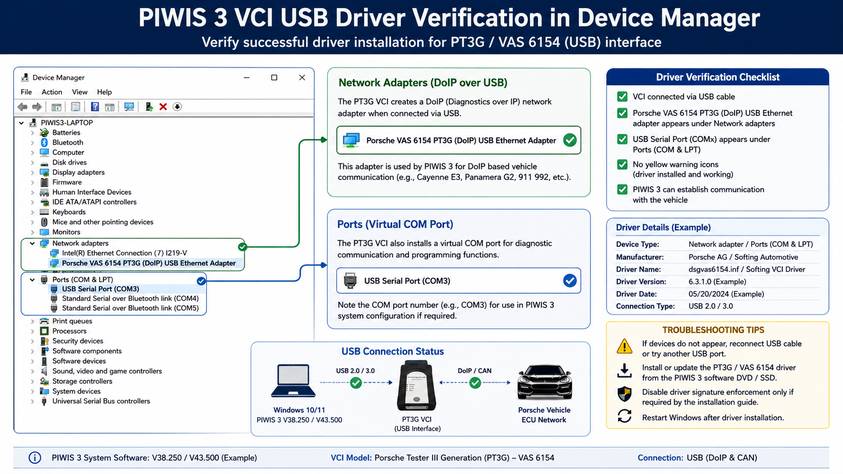
Task: Click driver name 'dsgvas6154.inf / Softing VCI Driver'
Action: pyautogui.click(x=746, y=269)
